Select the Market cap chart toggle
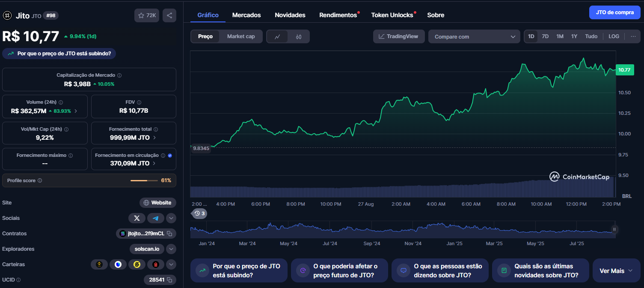 point(241,36)
